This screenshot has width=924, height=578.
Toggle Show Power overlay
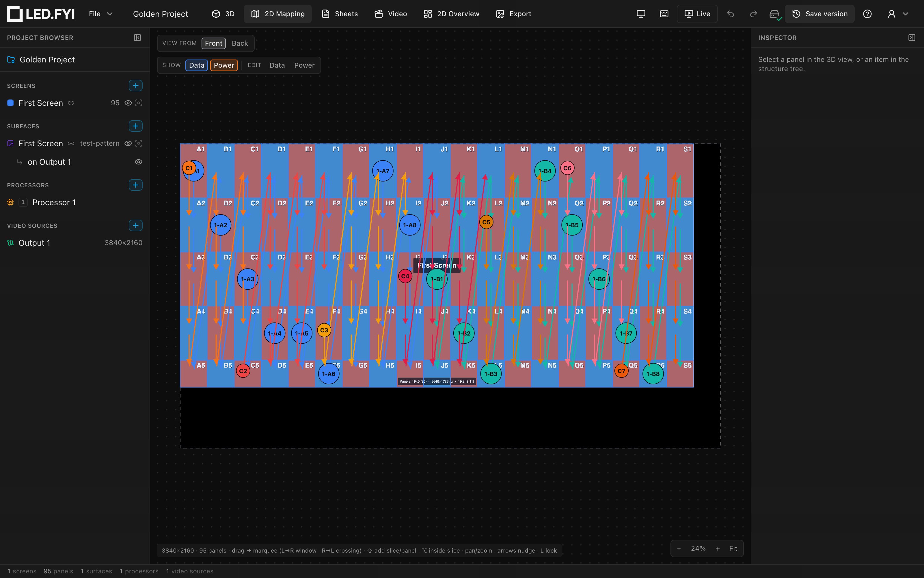click(224, 65)
